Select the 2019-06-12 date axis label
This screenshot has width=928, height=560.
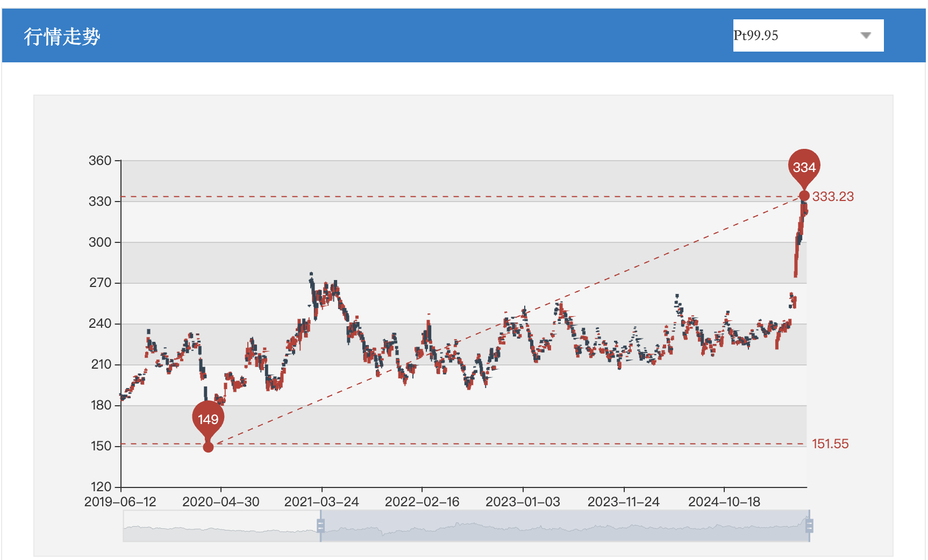coord(120,502)
